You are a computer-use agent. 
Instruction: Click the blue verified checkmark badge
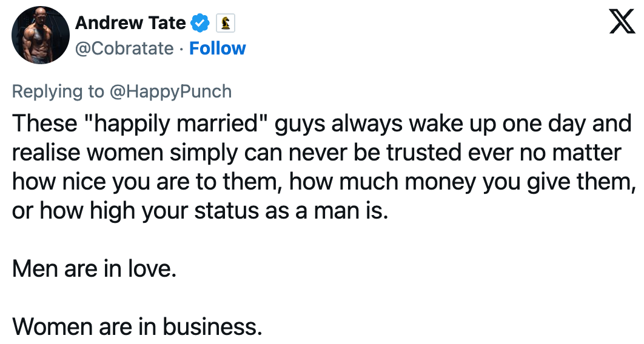coord(200,23)
